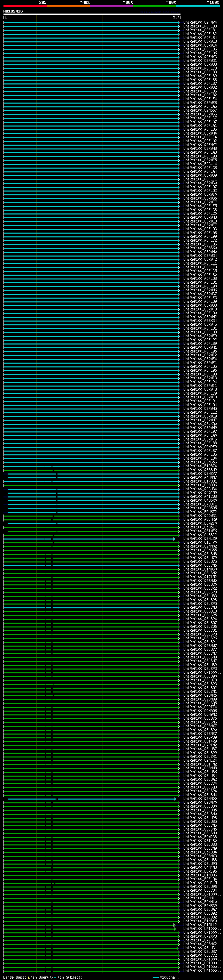Open hit UniRef100_Q2HZY7
223x980 pixels.
200,473
